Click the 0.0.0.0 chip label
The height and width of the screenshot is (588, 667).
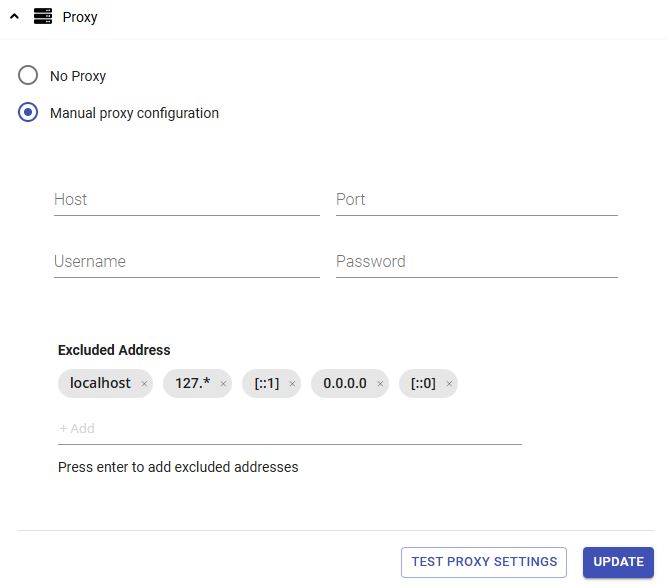click(x=345, y=384)
